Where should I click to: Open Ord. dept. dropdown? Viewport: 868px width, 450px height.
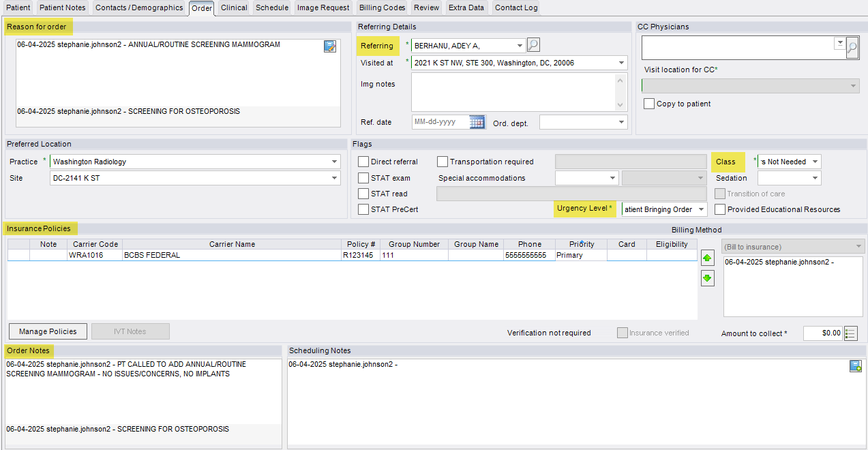621,122
